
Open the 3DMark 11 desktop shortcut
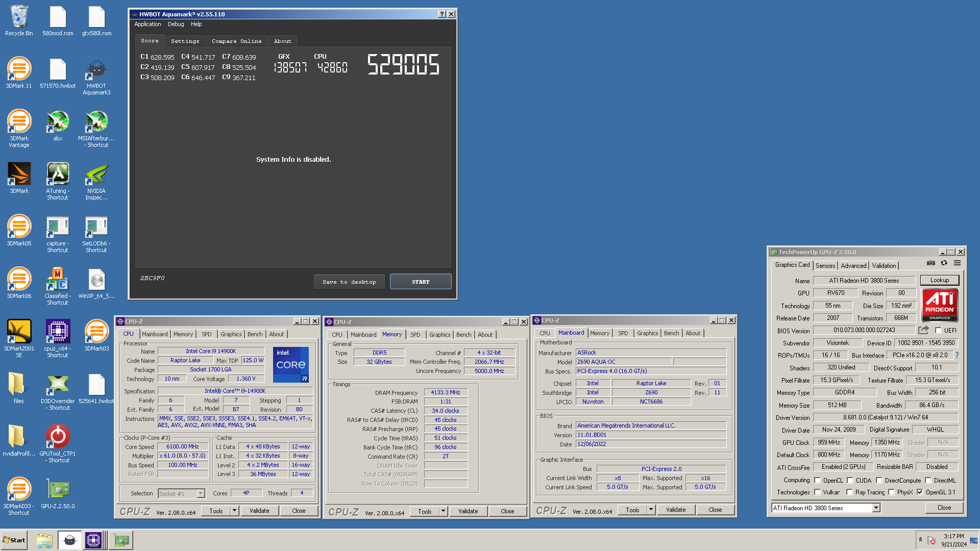[x=19, y=73]
